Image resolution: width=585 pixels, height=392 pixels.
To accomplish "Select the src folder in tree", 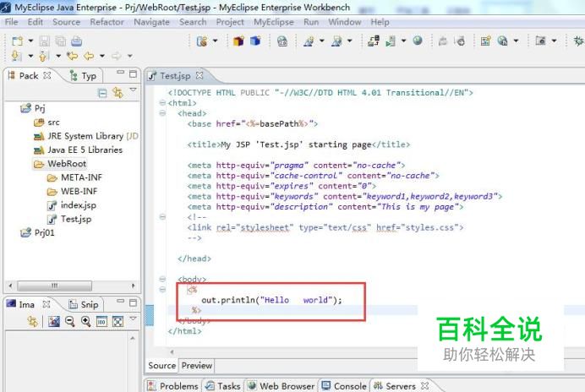I will click(46, 122).
